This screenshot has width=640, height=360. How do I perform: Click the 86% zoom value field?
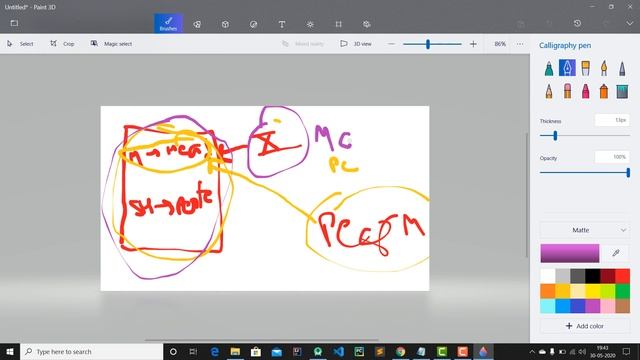500,44
